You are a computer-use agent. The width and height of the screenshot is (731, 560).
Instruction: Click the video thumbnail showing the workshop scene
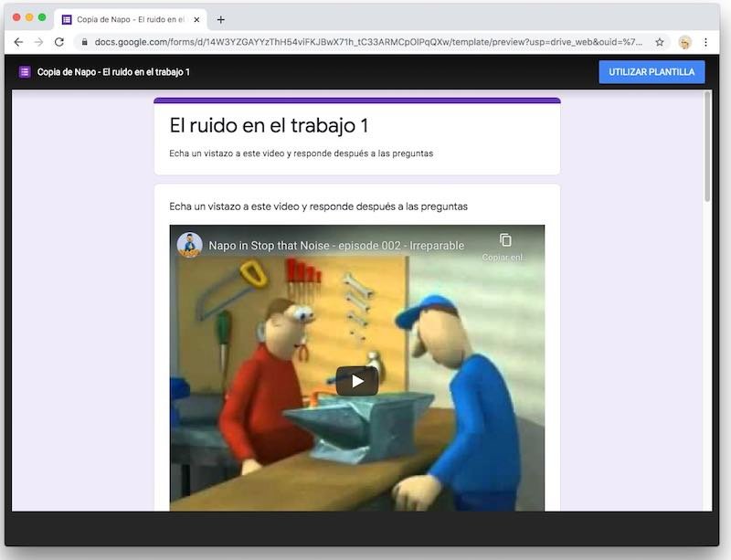357,368
